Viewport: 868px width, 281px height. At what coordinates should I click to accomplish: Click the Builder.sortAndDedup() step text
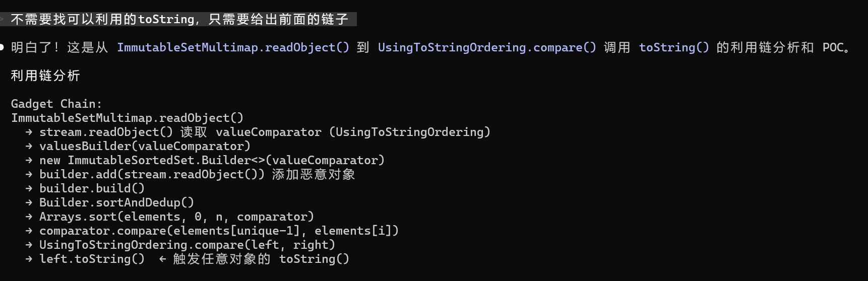[116, 202]
